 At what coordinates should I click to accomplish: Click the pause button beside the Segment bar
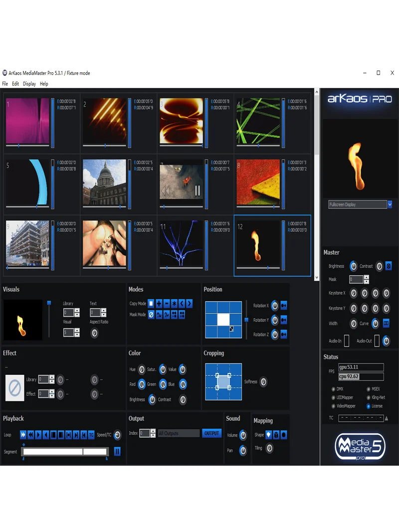(x=117, y=451)
